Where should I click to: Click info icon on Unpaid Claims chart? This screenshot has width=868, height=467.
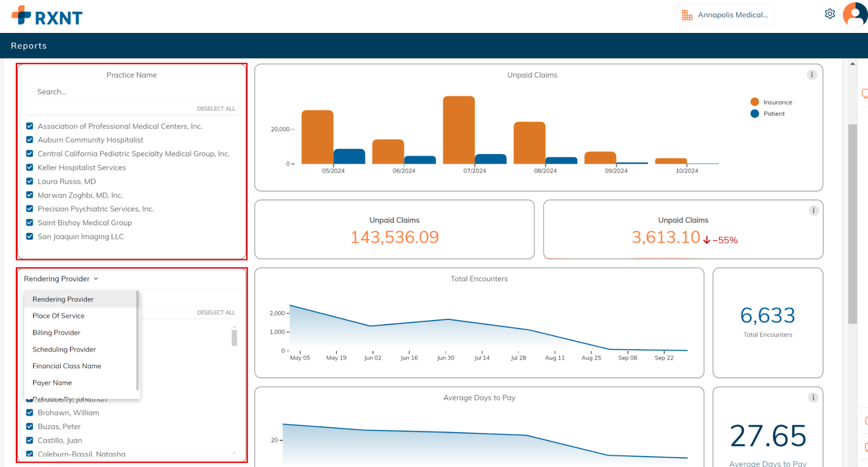point(812,75)
